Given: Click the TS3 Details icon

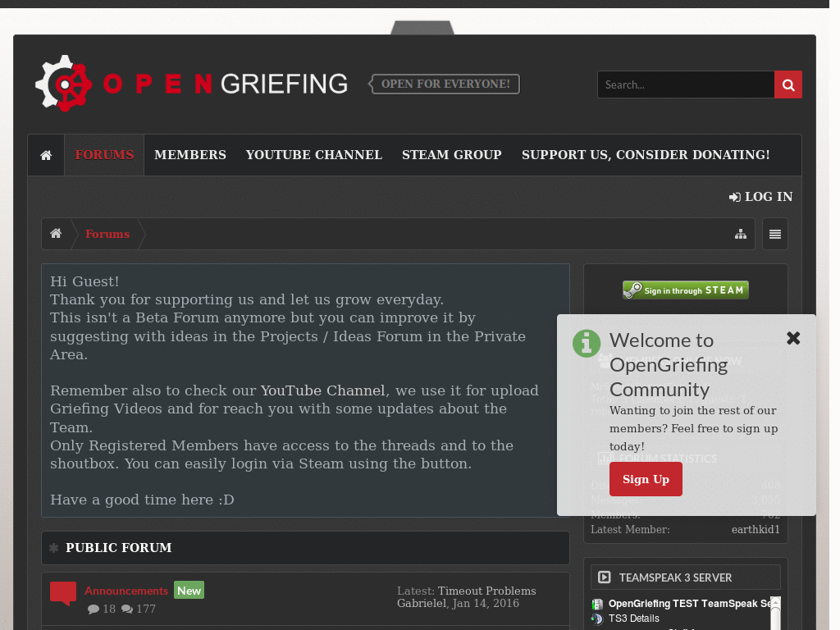Looking at the screenshot, I should (x=597, y=619).
